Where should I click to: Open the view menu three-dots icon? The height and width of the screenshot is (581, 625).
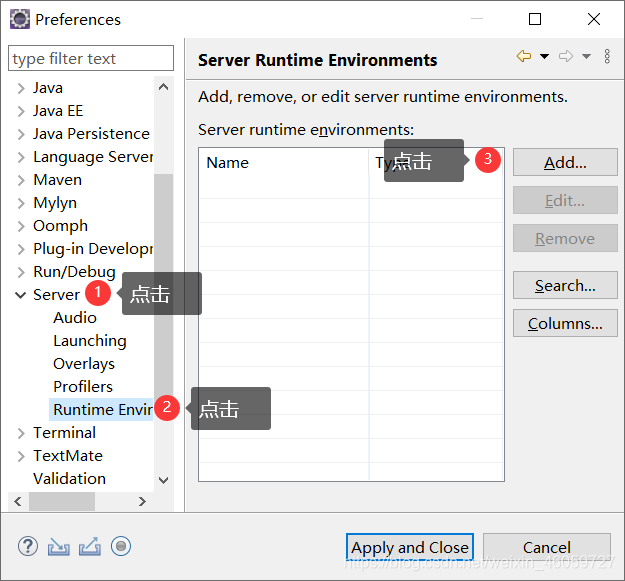(607, 56)
